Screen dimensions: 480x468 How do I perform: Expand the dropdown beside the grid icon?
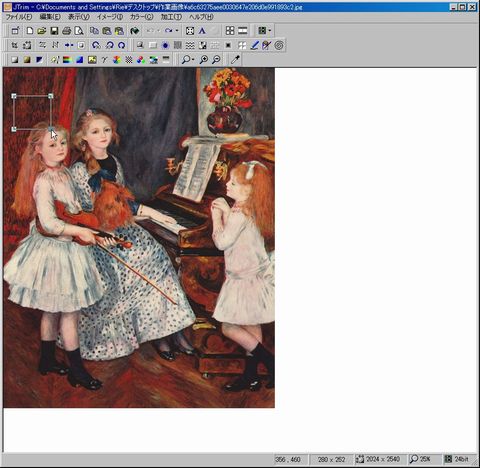click(x=269, y=31)
